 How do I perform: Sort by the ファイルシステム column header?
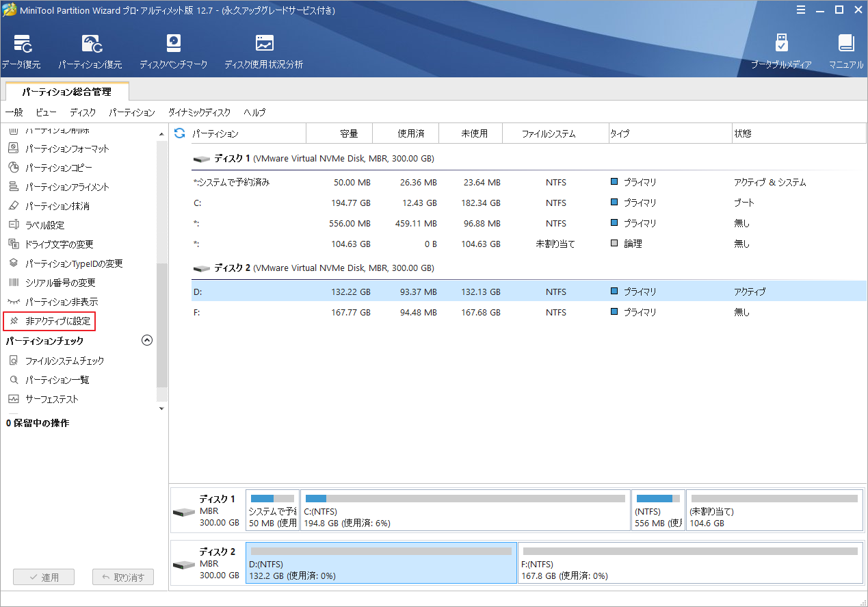pyautogui.click(x=548, y=133)
